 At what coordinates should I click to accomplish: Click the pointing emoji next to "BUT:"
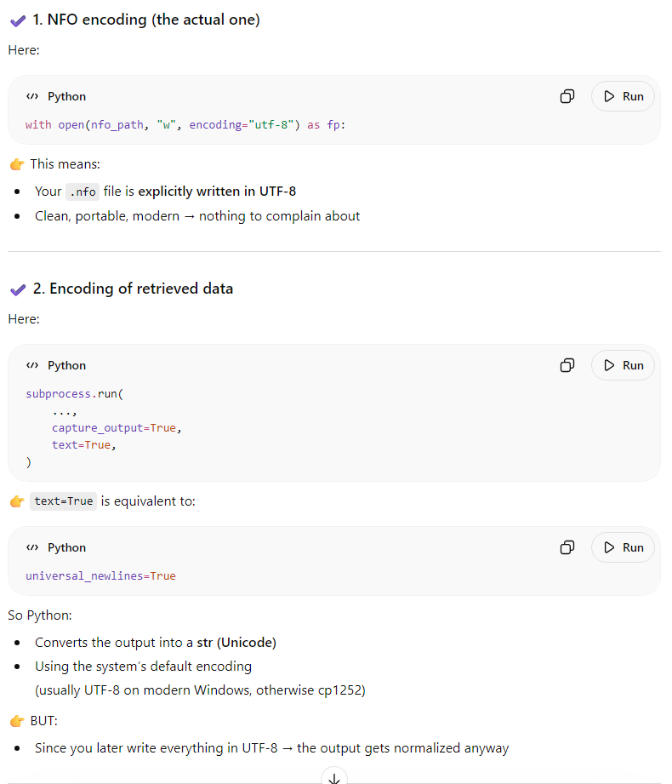click(x=16, y=721)
